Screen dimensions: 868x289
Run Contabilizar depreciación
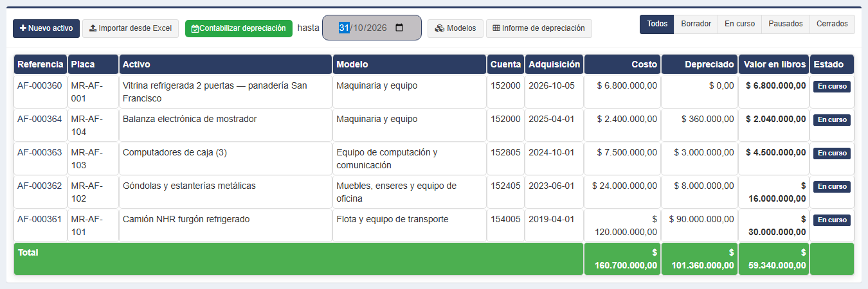pyautogui.click(x=239, y=28)
